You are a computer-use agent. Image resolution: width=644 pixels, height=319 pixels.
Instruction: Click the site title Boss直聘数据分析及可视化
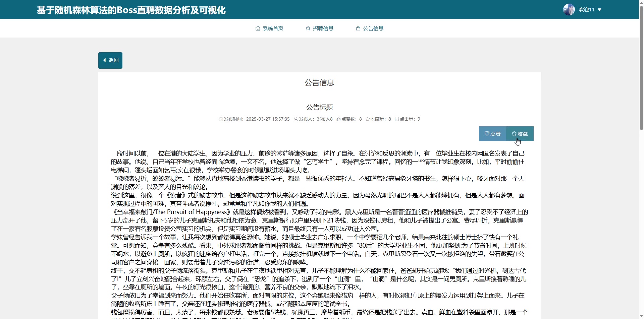131,10
